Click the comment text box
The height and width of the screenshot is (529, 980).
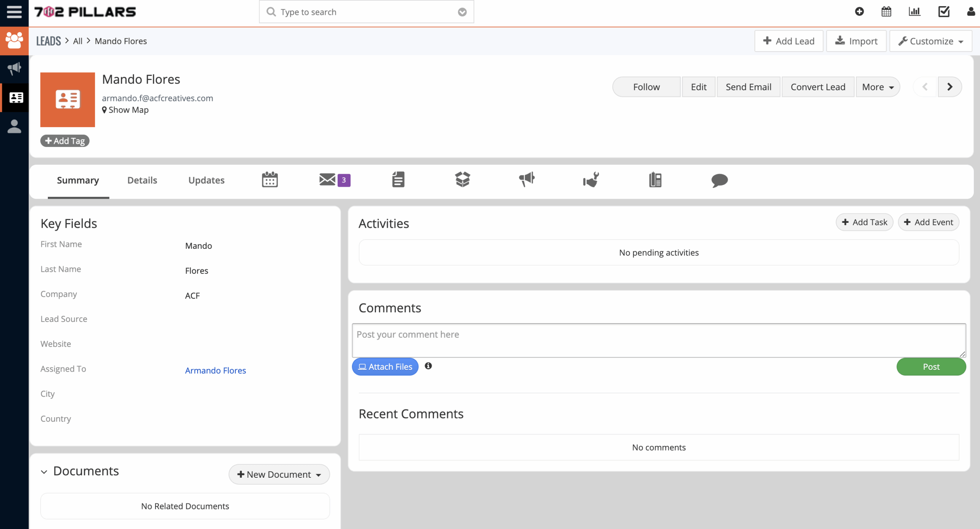(658, 340)
